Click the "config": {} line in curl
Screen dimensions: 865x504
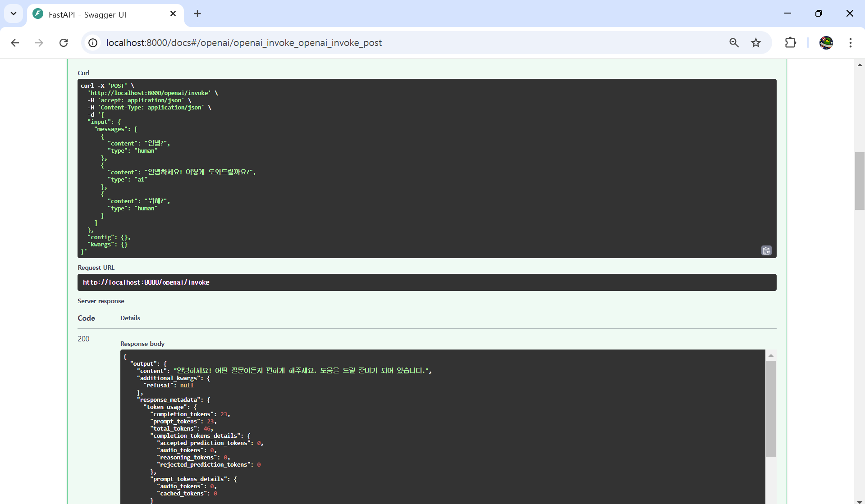tap(109, 237)
